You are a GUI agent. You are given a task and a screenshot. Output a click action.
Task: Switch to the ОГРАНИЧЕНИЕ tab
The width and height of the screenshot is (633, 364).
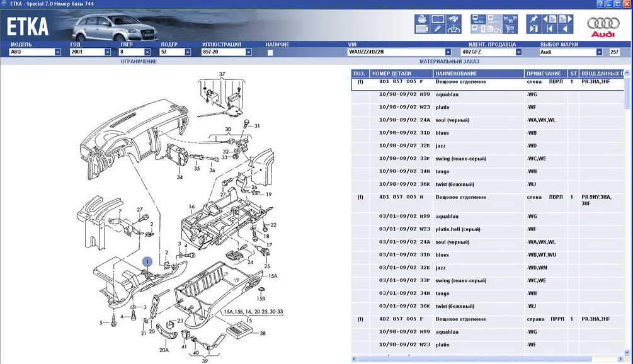(x=139, y=62)
